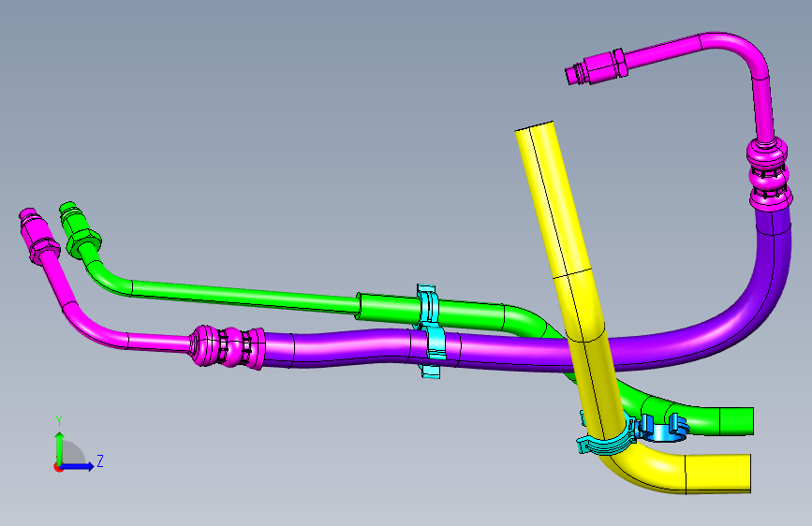Select the magenta hex fitting at the top right
This screenshot has height=526, width=812.
click(598, 66)
